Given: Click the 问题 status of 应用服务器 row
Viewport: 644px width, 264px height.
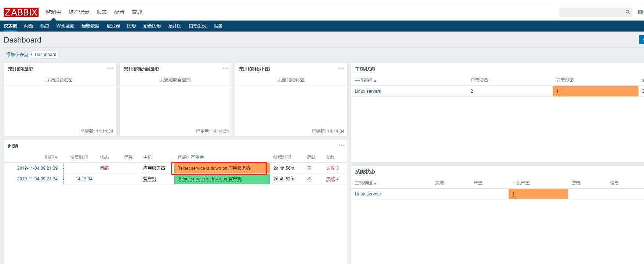Looking at the screenshot, I should (x=104, y=168).
